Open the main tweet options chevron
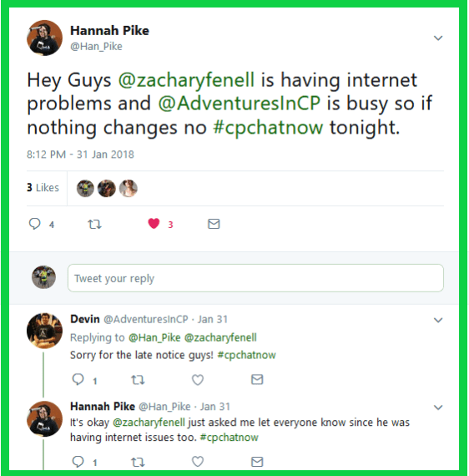Viewport: 469px width, 476px height. [x=438, y=38]
